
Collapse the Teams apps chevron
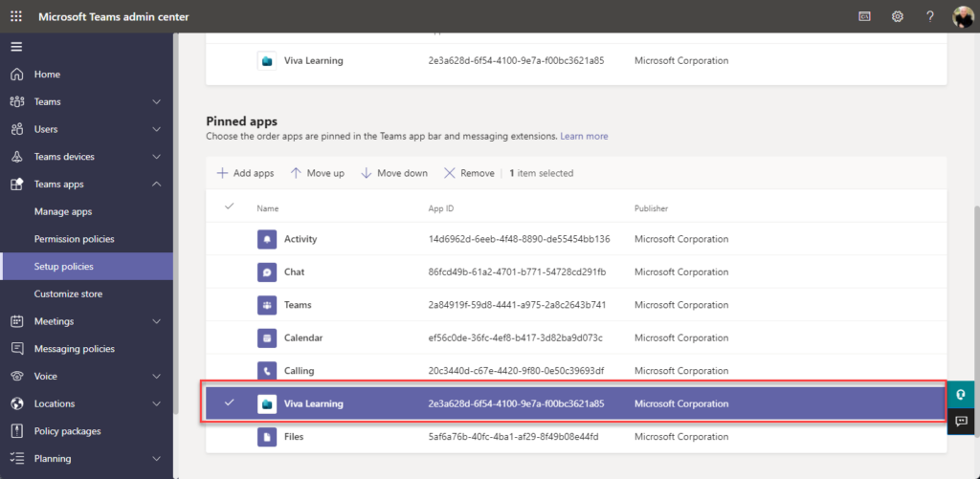click(x=157, y=185)
